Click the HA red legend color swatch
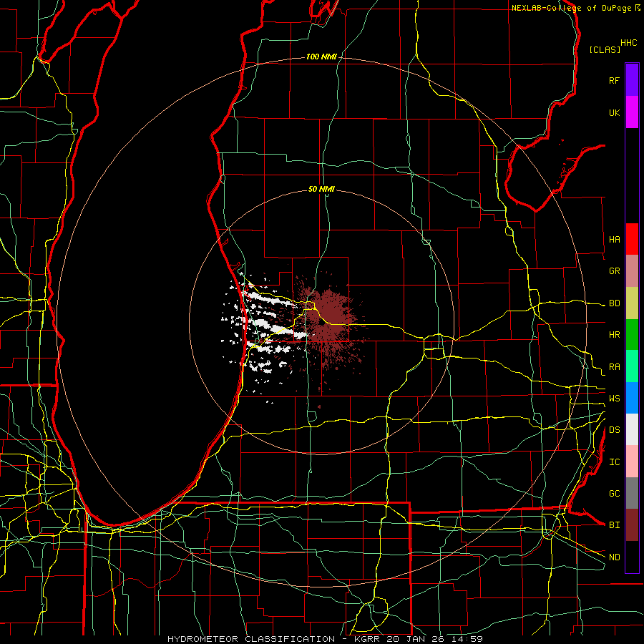The width and height of the screenshot is (644, 644). click(632, 239)
